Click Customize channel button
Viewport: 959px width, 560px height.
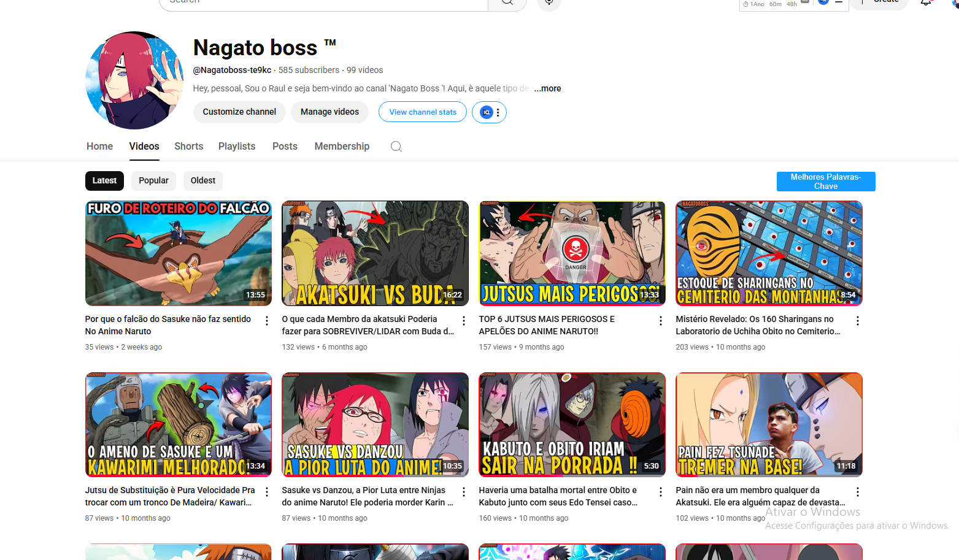(x=239, y=112)
